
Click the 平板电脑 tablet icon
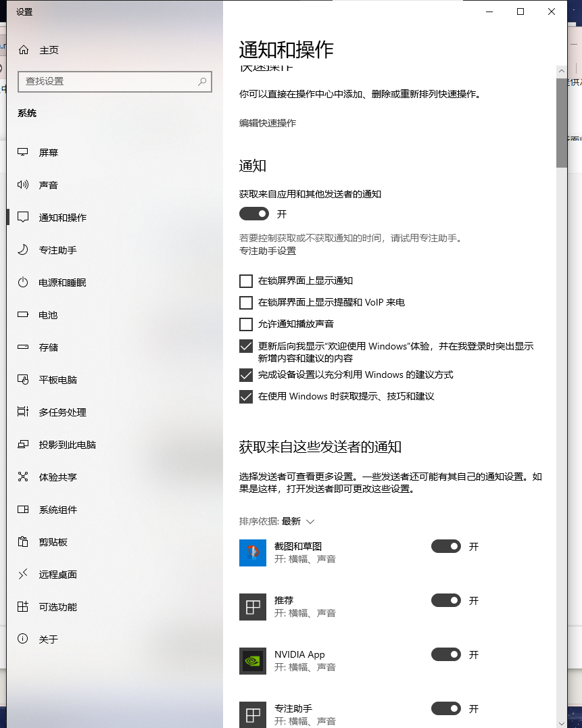(x=23, y=380)
